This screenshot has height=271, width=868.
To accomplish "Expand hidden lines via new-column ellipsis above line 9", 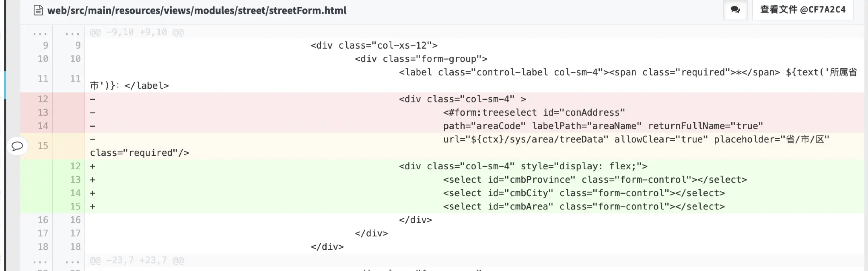I will [72, 33].
